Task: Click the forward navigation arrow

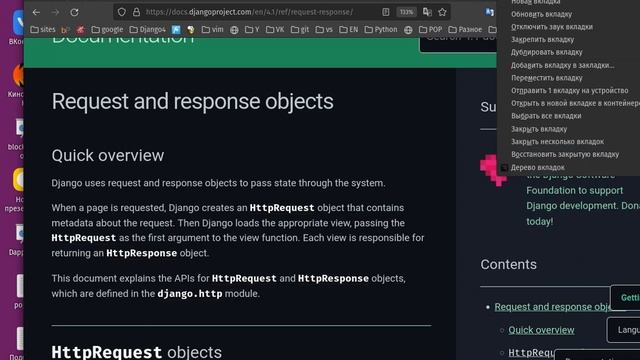Action: click(55, 12)
